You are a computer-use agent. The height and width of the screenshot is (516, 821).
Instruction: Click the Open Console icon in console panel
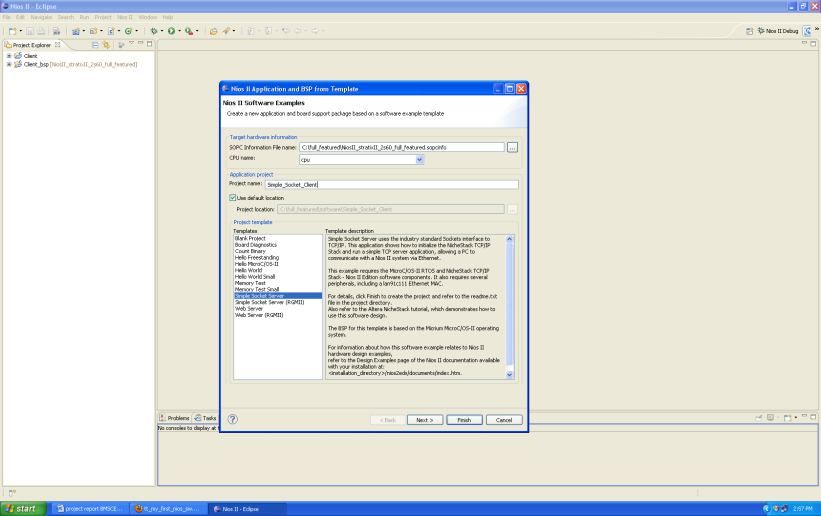pyautogui.click(x=787, y=418)
